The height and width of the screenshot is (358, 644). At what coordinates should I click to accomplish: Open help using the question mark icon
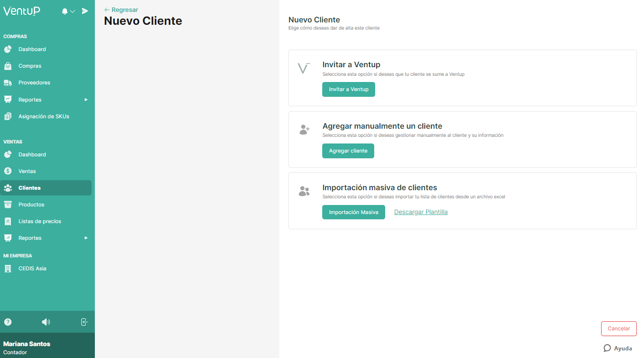point(8,322)
